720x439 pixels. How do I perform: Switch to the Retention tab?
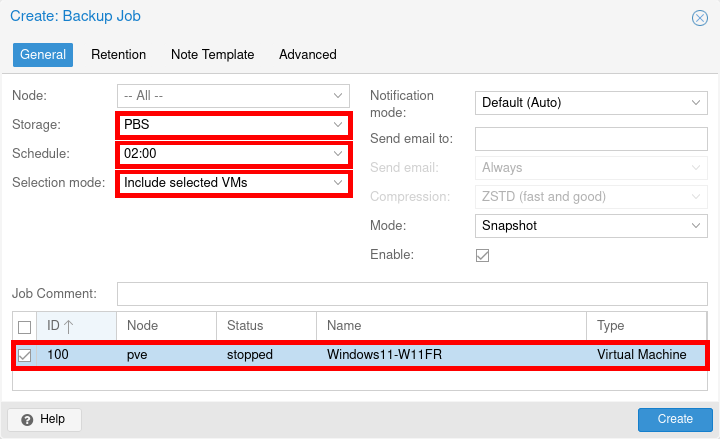tap(118, 55)
